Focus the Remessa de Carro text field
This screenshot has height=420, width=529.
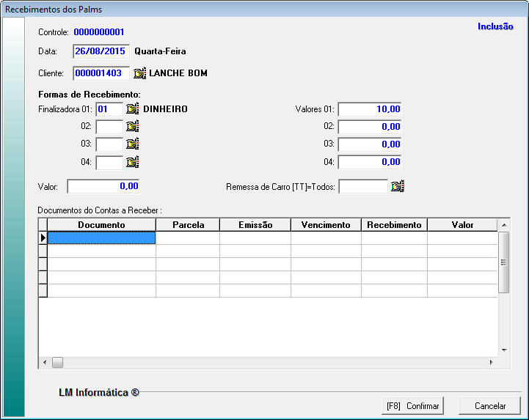coord(362,186)
